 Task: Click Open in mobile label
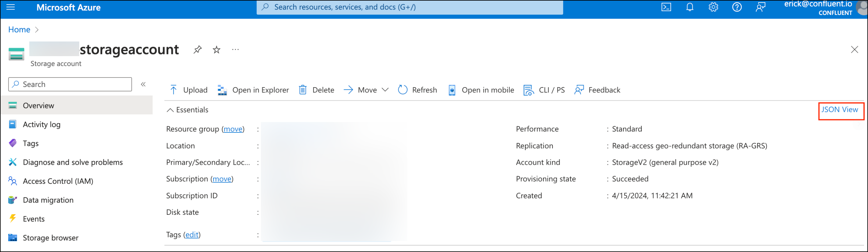pyautogui.click(x=488, y=90)
